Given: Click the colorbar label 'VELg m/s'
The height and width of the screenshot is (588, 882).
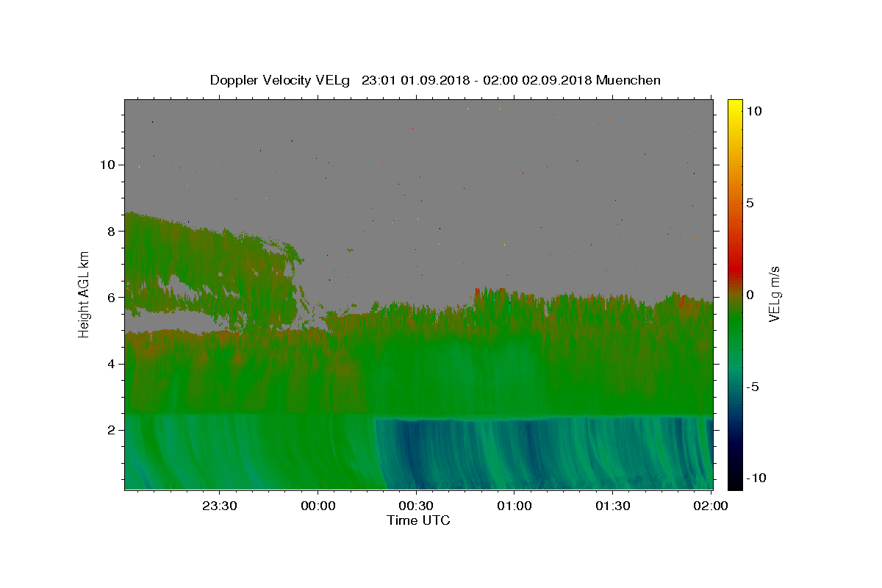Looking at the screenshot, I should click(x=774, y=294).
